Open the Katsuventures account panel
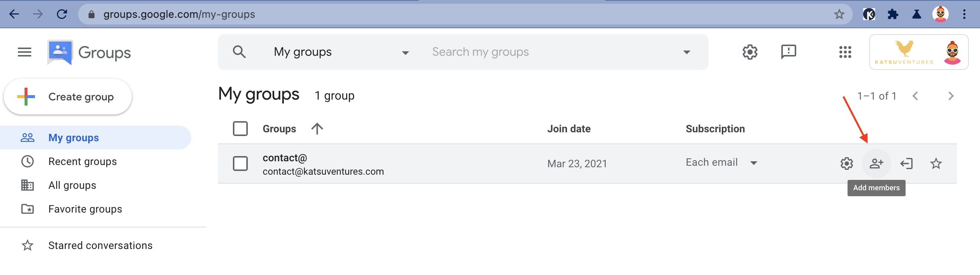This screenshot has height=275, width=980. (918, 52)
